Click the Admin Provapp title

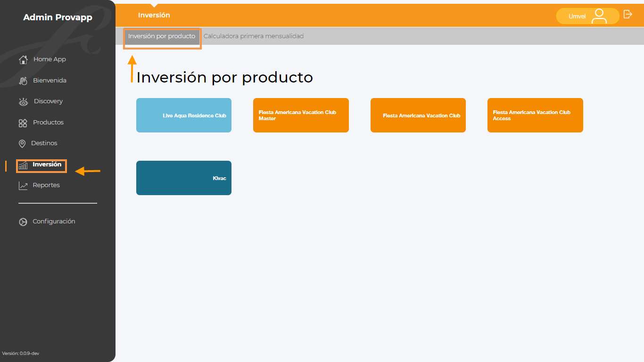click(x=58, y=18)
